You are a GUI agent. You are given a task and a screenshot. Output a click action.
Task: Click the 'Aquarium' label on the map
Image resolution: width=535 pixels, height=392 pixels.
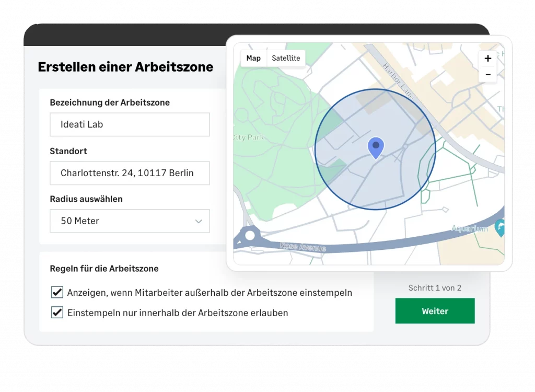point(470,228)
